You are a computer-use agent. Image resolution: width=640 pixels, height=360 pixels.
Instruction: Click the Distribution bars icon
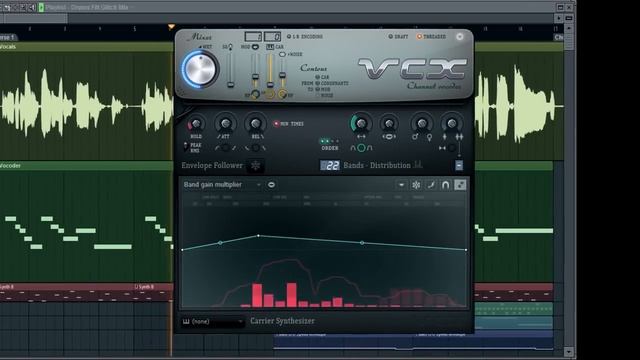click(418, 164)
